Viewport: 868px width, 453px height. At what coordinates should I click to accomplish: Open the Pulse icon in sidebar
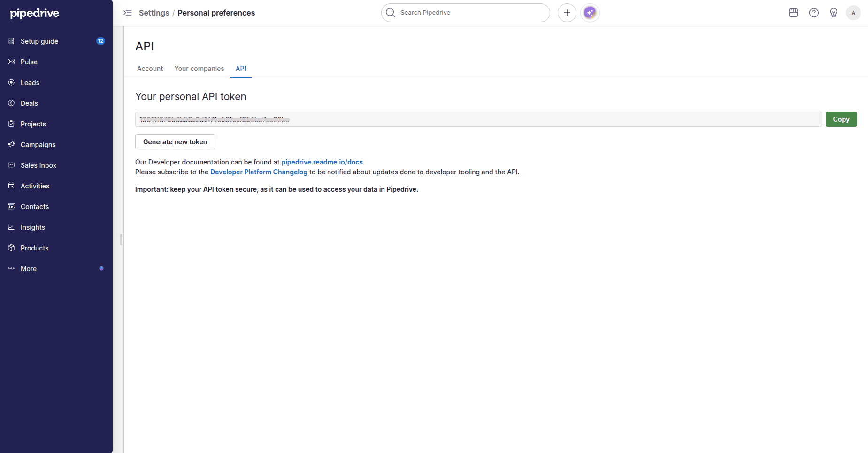click(11, 62)
